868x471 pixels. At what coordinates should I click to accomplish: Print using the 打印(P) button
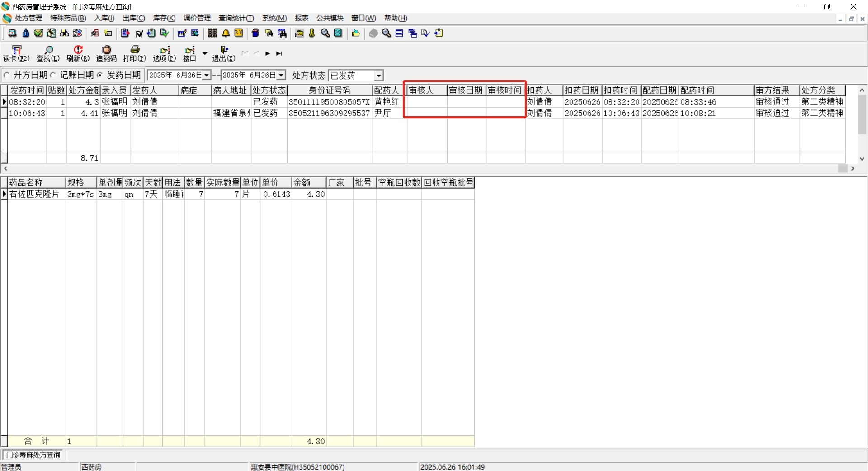[135, 53]
